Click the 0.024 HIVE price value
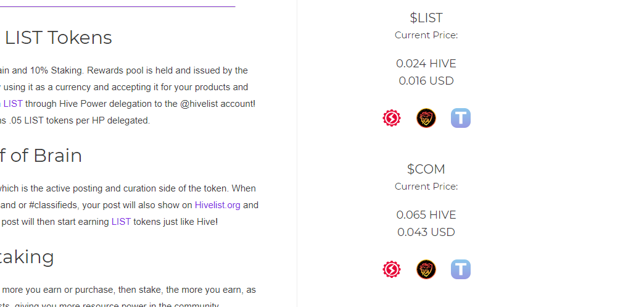Screen dimensions: 644x307 pos(426,64)
